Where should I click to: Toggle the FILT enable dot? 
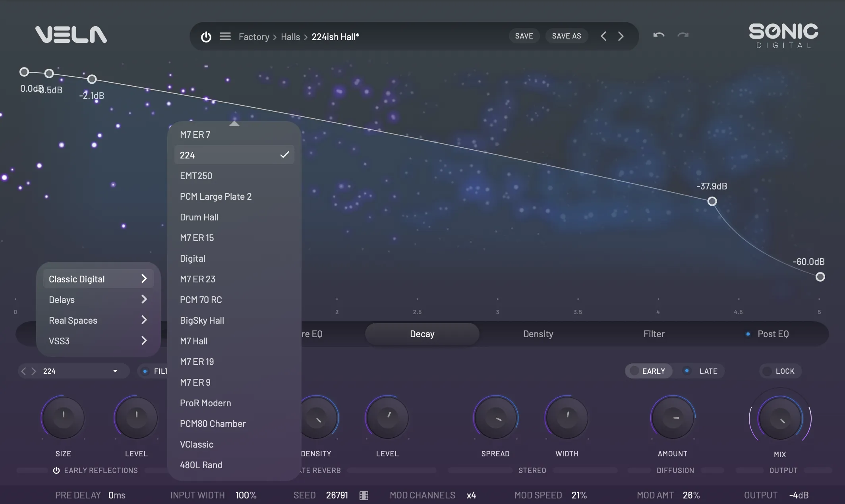coord(145,371)
